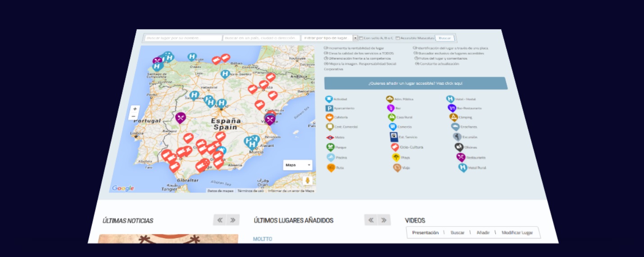Click the Adm. Pública icon

tap(390, 99)
